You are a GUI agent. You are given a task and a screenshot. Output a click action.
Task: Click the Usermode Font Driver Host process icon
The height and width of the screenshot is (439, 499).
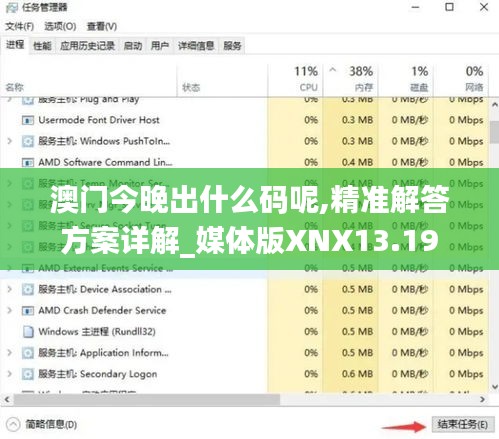(28, 120)
